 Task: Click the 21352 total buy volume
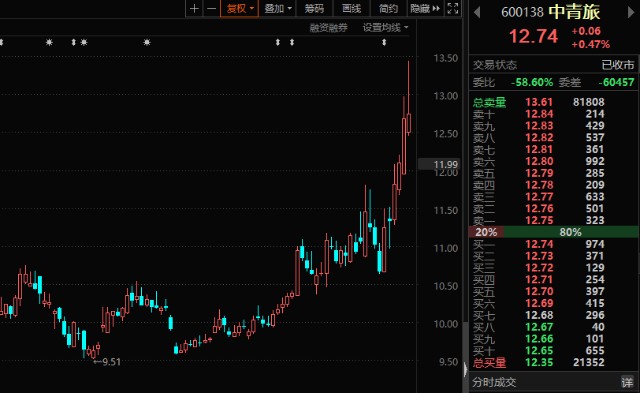[589, 362]
